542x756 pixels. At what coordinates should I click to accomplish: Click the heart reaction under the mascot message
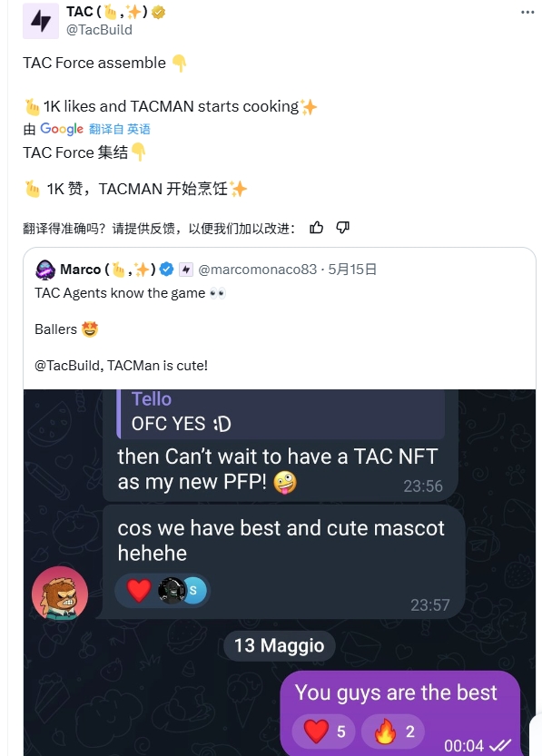[139, 590]
